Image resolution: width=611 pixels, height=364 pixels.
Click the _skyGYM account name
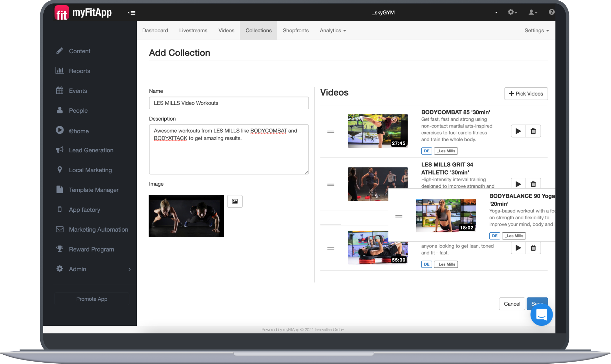[x=383, y=12]
